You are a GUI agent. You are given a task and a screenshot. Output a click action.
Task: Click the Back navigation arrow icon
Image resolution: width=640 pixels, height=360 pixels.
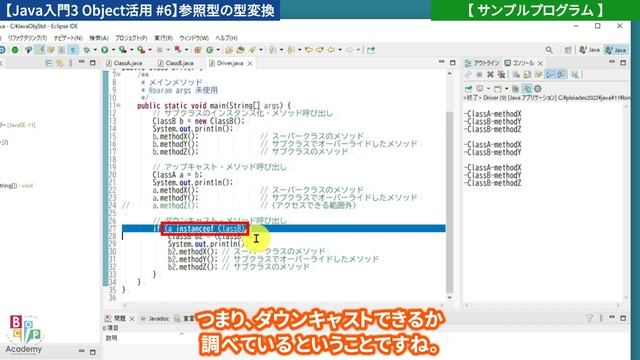[331, 50]
